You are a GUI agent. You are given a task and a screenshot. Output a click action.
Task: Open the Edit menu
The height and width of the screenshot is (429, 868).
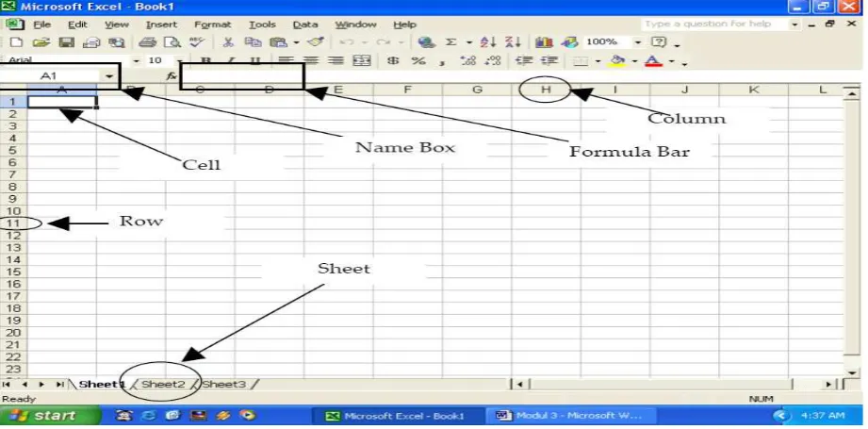pyautogui.click(x=77, y=25)
